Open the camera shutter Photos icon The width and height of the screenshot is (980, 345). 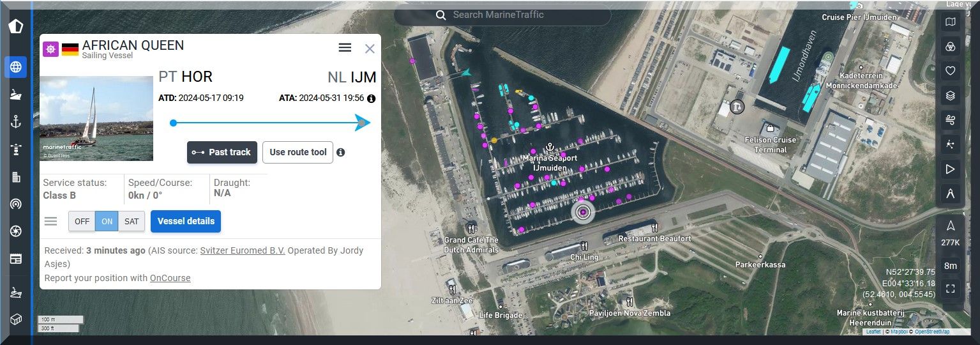pos(16,231)
